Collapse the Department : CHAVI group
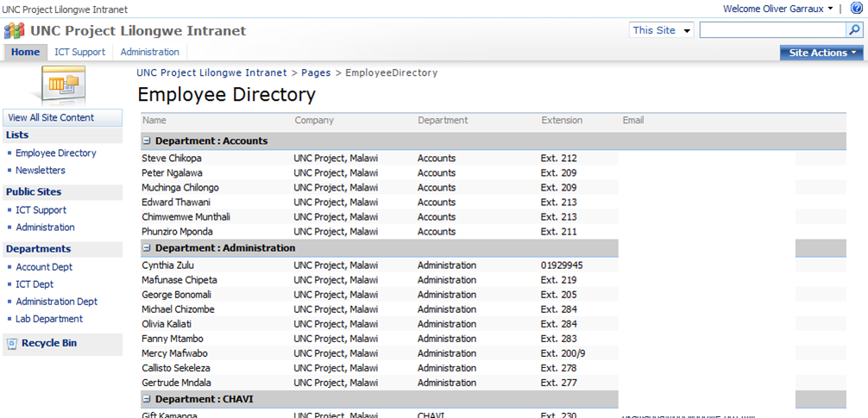 [x=147, y=400]
